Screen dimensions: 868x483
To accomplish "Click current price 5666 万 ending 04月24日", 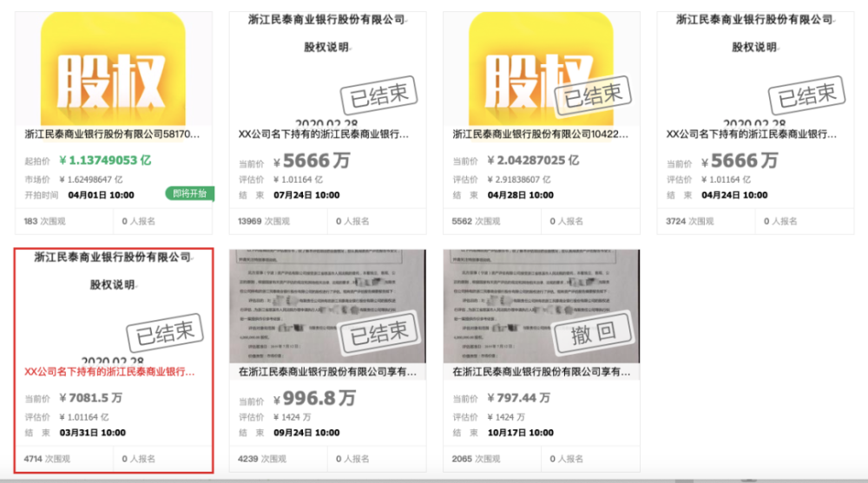I will (740, 161).
